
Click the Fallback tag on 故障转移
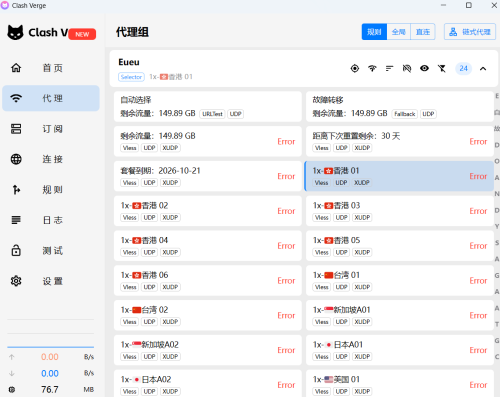coord(405,114)
